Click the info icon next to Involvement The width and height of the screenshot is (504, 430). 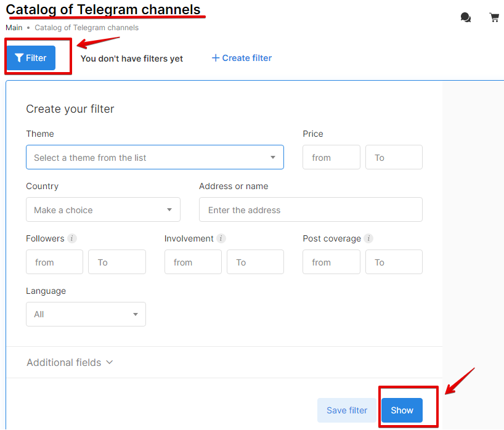click(x=221, y=238)
